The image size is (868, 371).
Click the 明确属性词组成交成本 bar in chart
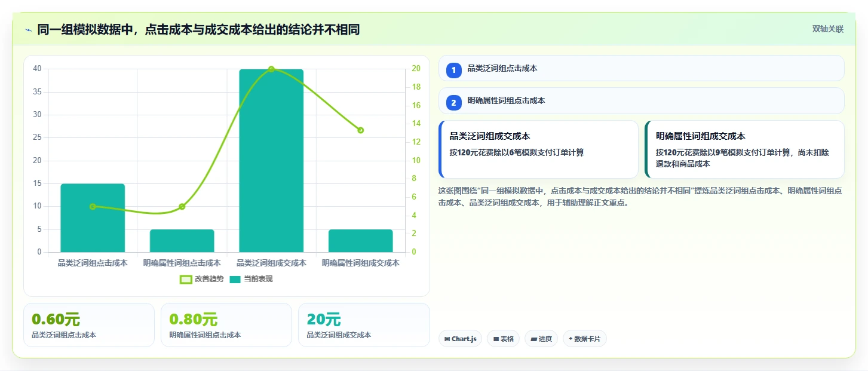pyautogui.click(x=361, y=241)
